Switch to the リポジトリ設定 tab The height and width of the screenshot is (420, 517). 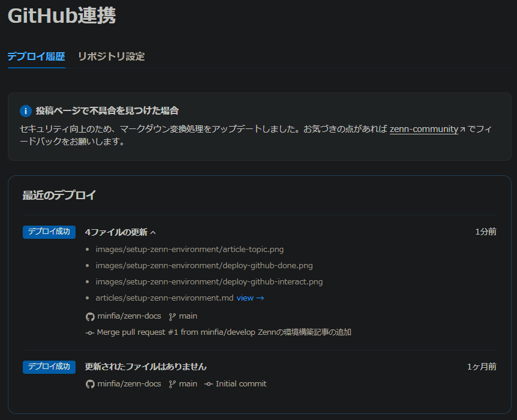coord(111,56)
